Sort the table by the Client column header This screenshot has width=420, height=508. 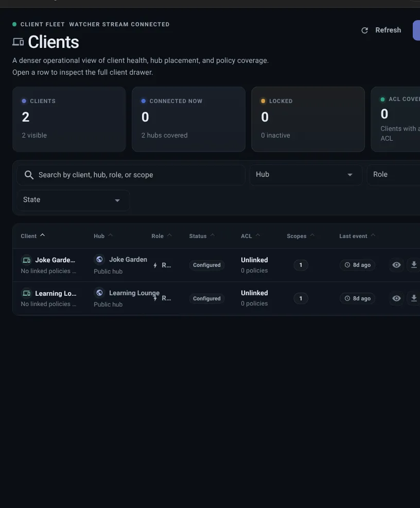click(x=28, y=235)
